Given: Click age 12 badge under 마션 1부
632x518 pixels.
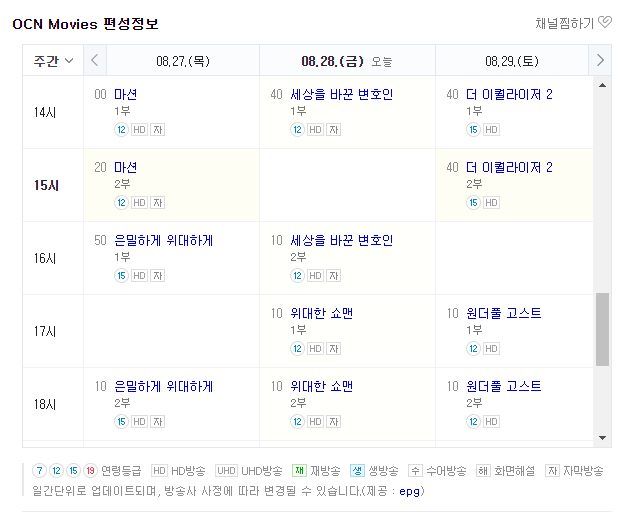Looking at the screenshot, I should (x=121, y=130).
